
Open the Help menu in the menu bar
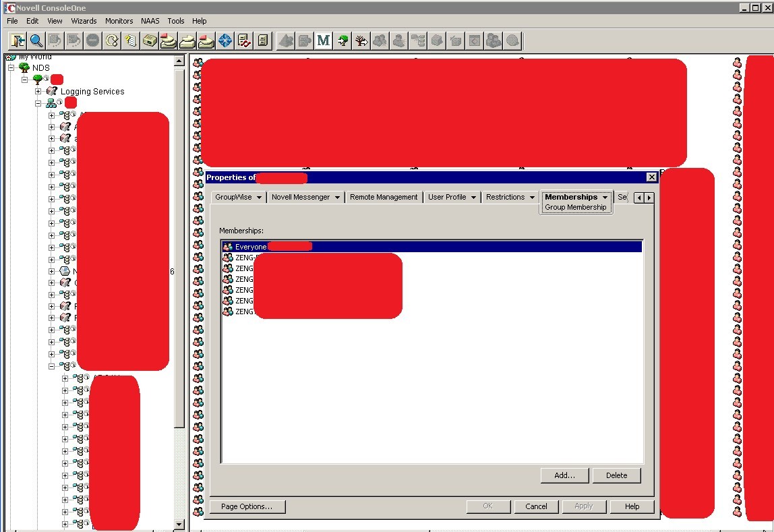click(200, 21)
